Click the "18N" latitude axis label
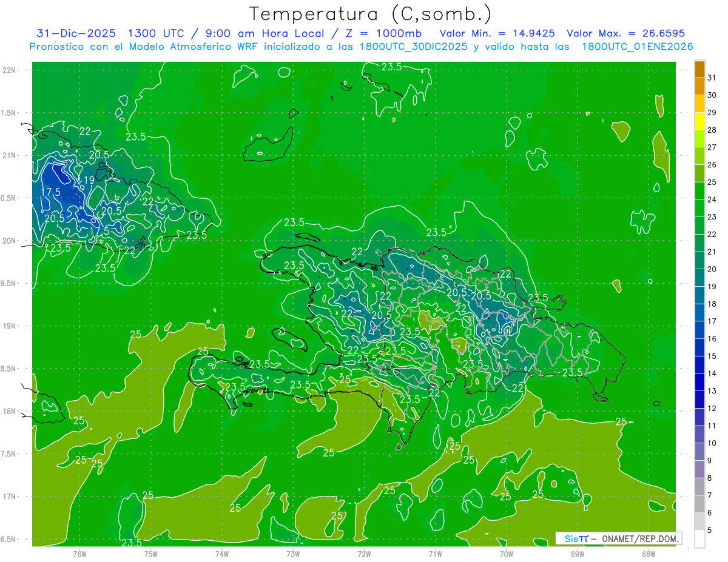This screenshot has width=728, height=562. [8, 411]
